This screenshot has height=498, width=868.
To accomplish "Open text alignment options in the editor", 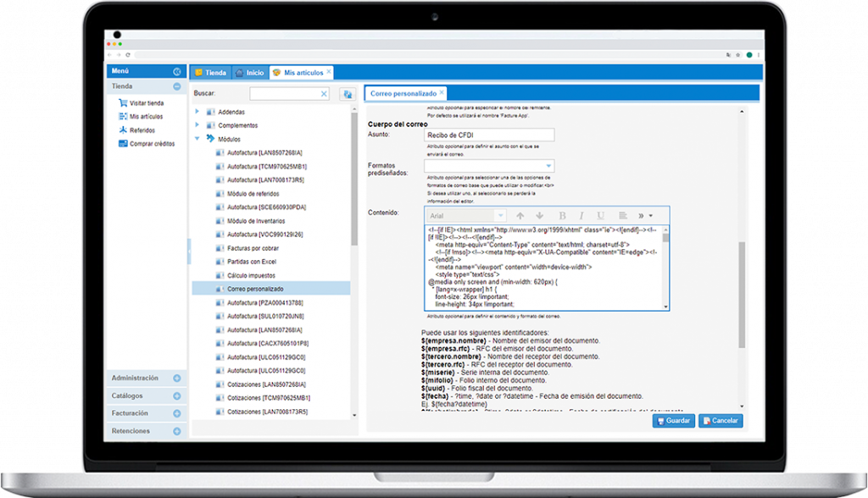I will pyautogui.click(x=623, y=216).
